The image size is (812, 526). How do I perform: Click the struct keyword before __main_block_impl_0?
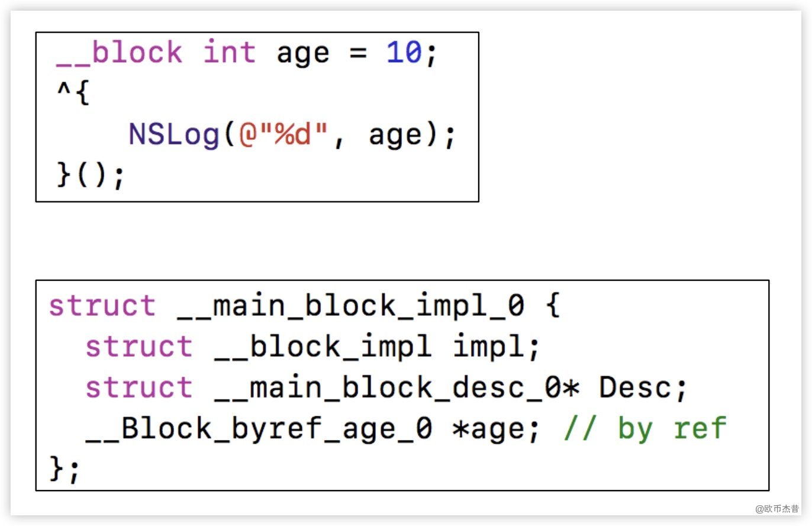click(102, 307)
